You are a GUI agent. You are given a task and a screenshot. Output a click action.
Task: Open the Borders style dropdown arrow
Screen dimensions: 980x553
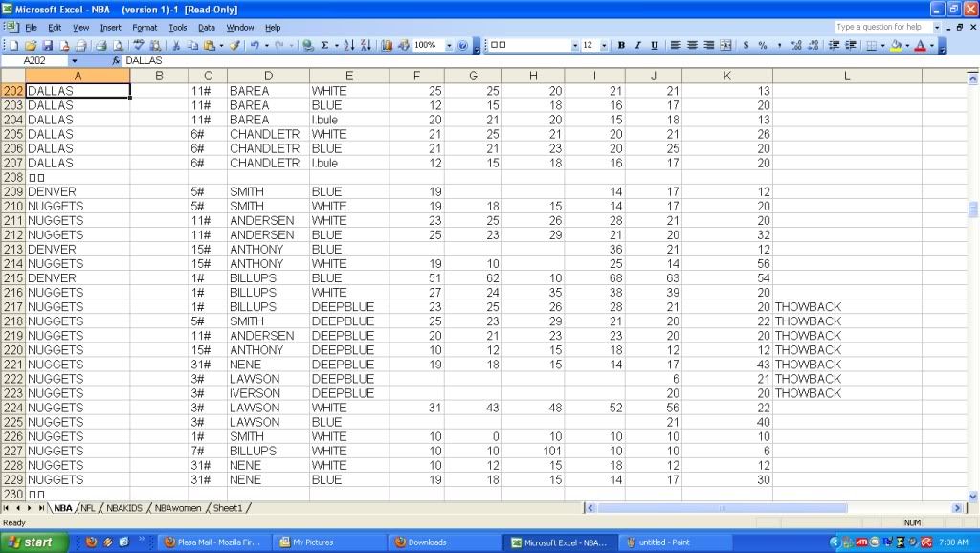pos(882,45)
